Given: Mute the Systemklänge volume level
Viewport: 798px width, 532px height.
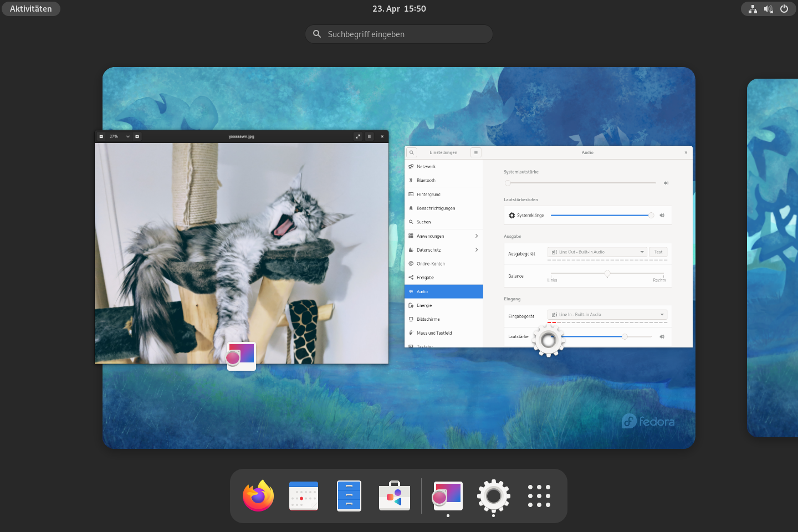Looking at the screenshot, I should pos(662,215).
